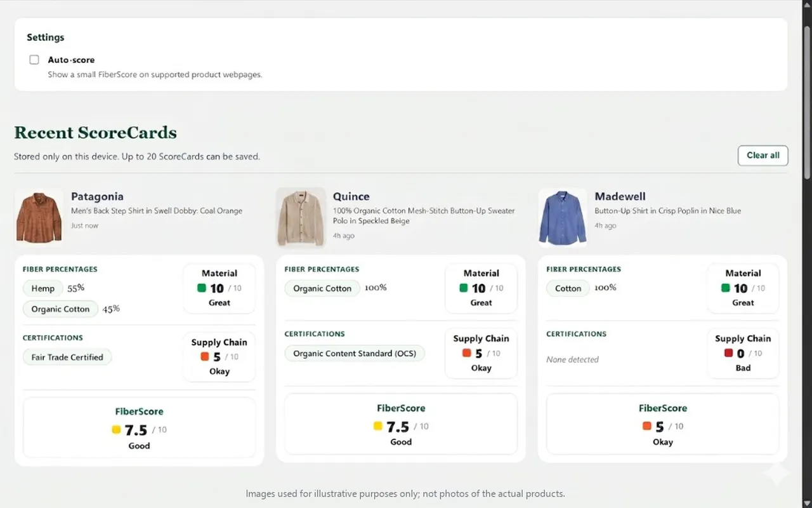Click the Settings heading

pos(46,37)
